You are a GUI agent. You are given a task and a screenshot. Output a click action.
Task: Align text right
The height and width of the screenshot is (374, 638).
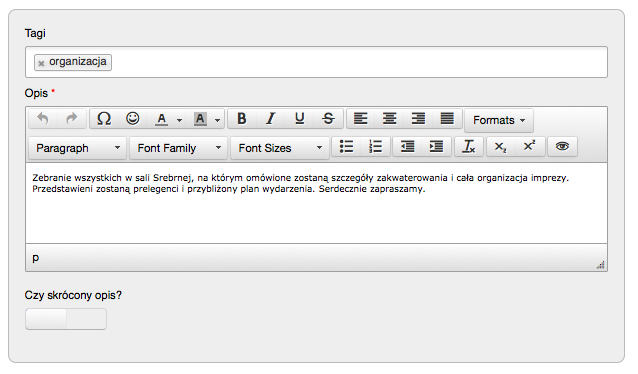point(418,119)
